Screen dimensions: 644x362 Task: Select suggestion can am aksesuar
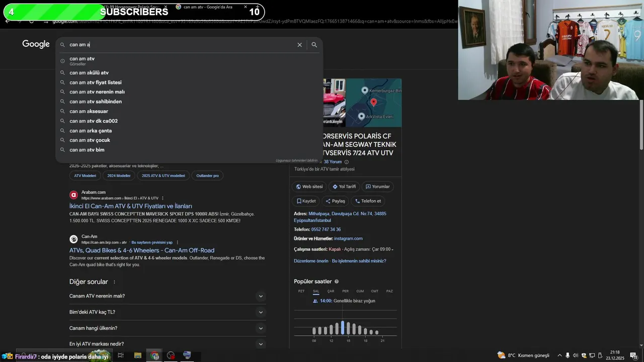point(189,111)
